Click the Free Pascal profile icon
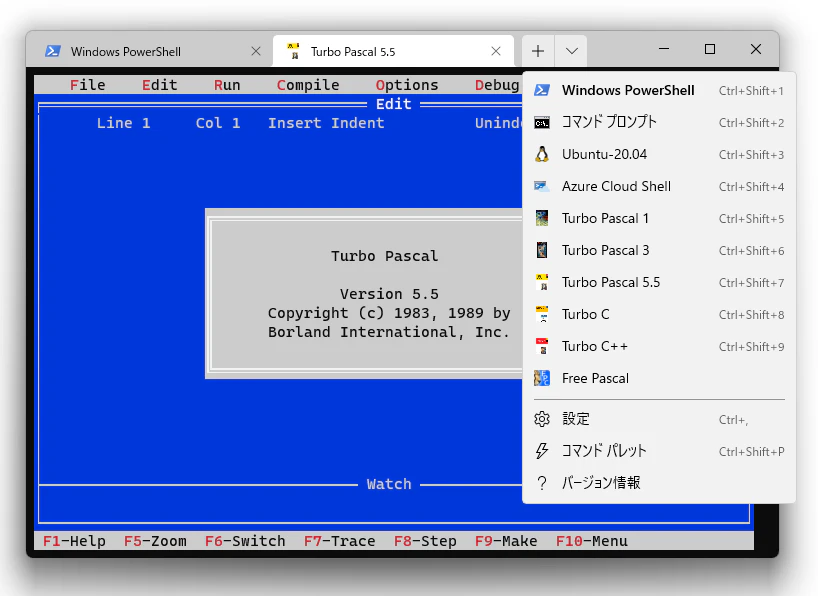 (542, 378)
